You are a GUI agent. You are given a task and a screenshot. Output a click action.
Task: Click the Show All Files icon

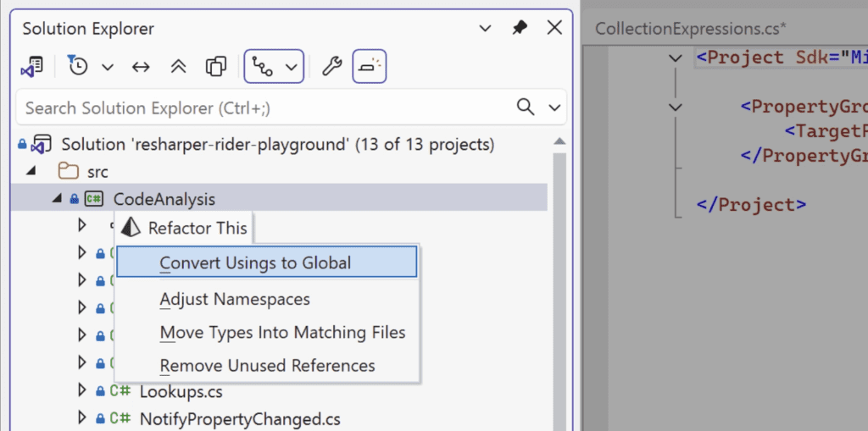tap(216, 67)
